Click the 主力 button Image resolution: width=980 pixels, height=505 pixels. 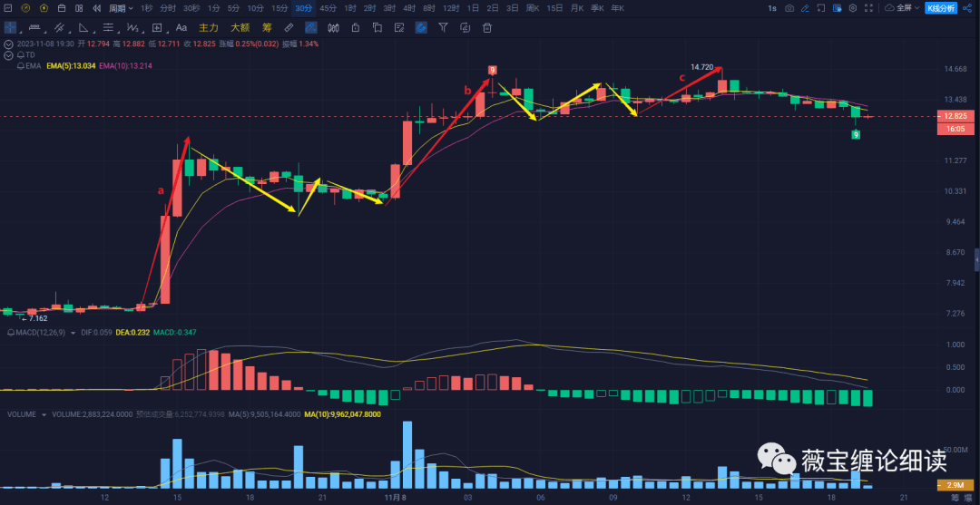[208, 27]
